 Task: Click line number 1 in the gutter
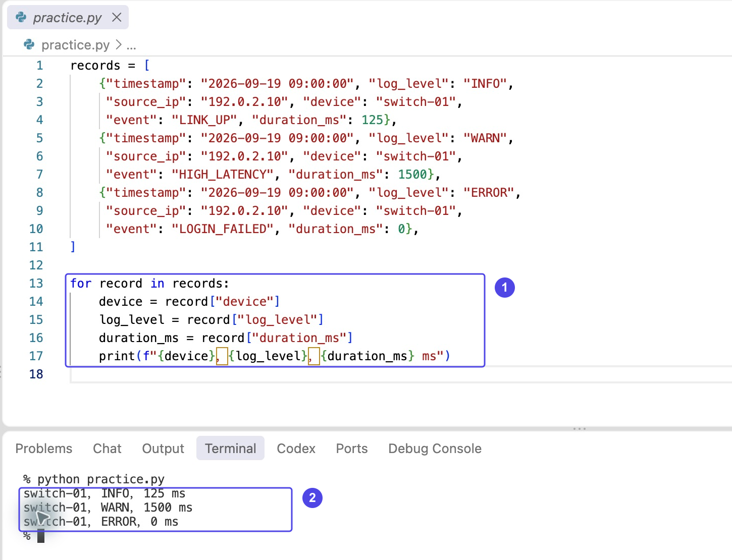[x=39, y=66]
